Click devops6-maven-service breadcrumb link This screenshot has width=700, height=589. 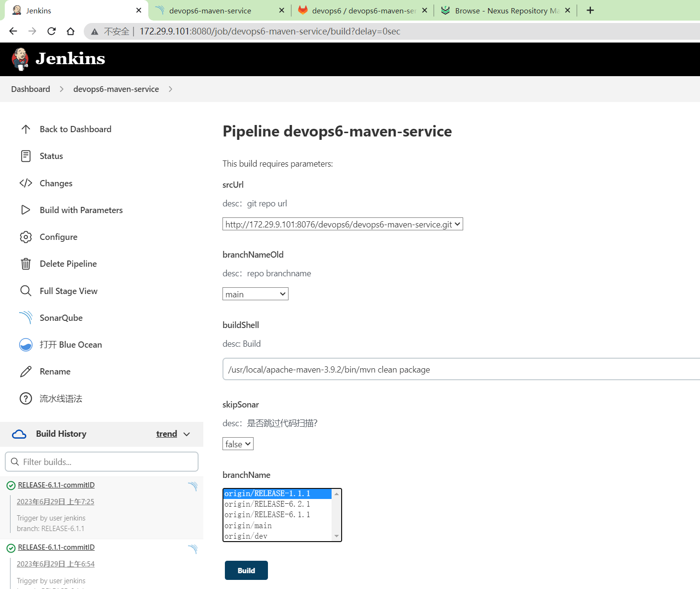116,89
